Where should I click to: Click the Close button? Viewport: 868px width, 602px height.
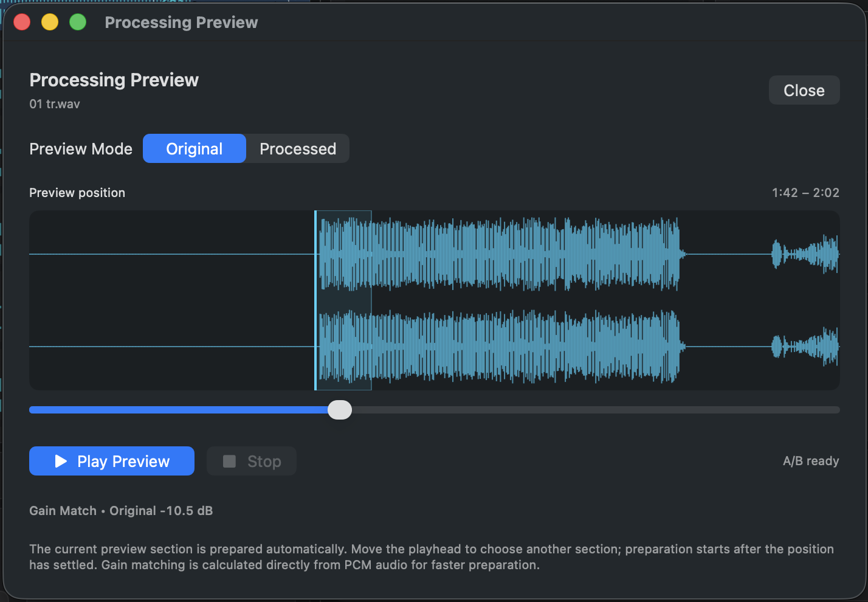click(804, 90)
